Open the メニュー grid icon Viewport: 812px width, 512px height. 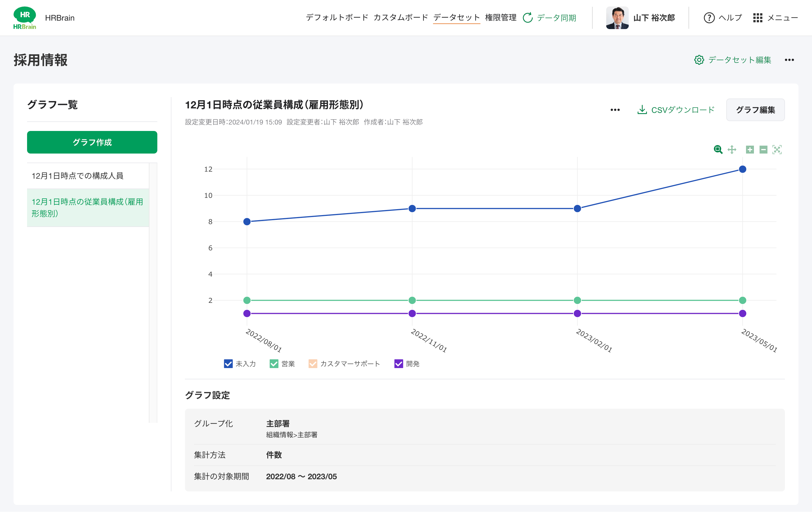tap(757, 17)
